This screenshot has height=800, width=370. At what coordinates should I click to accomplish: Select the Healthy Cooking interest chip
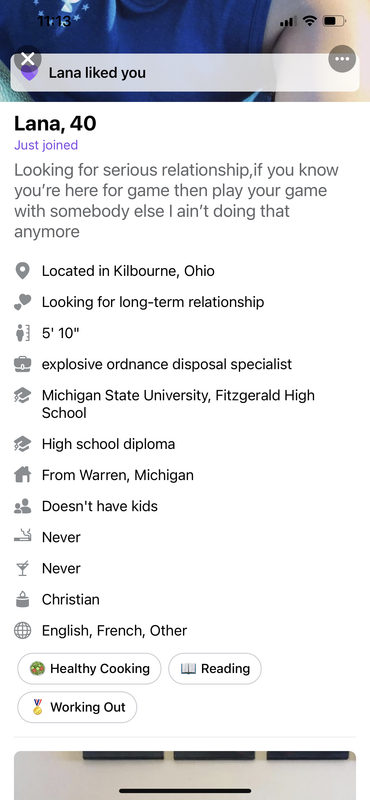tap(89, 668)
